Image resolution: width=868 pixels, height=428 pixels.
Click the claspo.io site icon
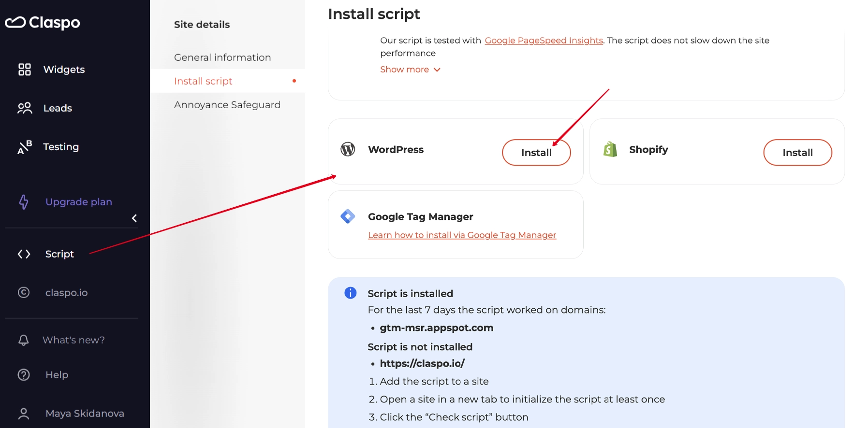[24, 293]
